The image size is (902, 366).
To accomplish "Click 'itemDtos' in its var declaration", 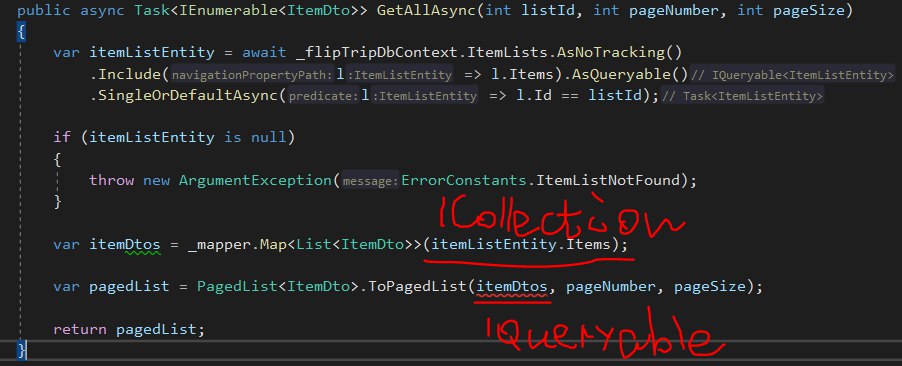I will 125,244.
